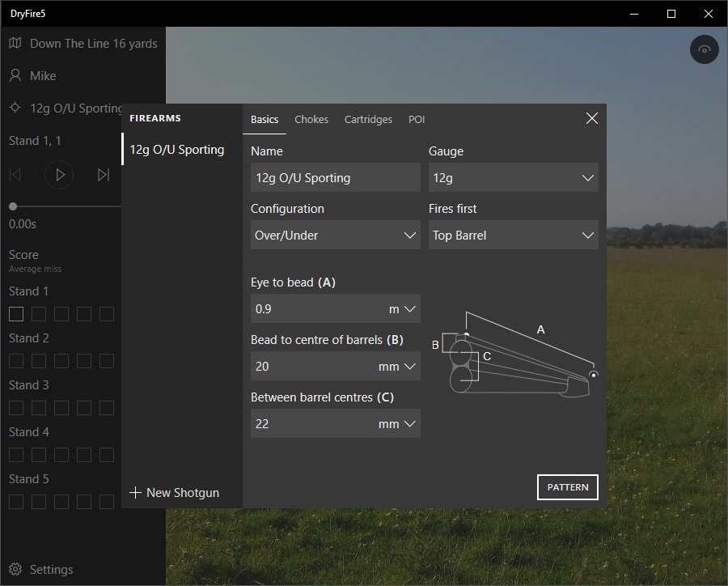
Task: Toggle first score box of Stand 1
Action: 16,314
